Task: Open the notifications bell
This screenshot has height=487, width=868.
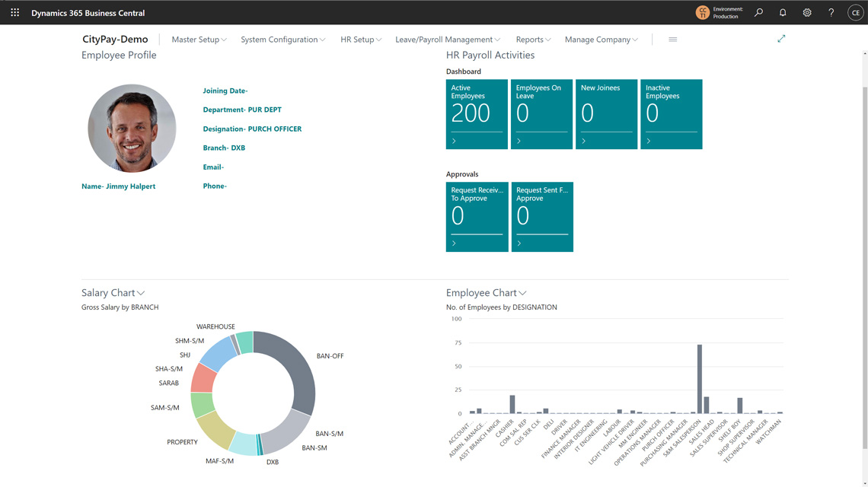Action: point(783,12)
